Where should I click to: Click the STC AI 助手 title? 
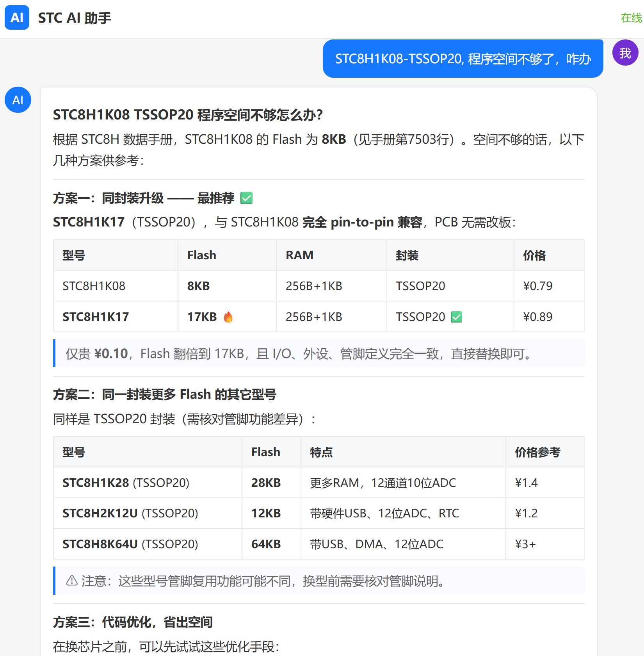point(75,18)
